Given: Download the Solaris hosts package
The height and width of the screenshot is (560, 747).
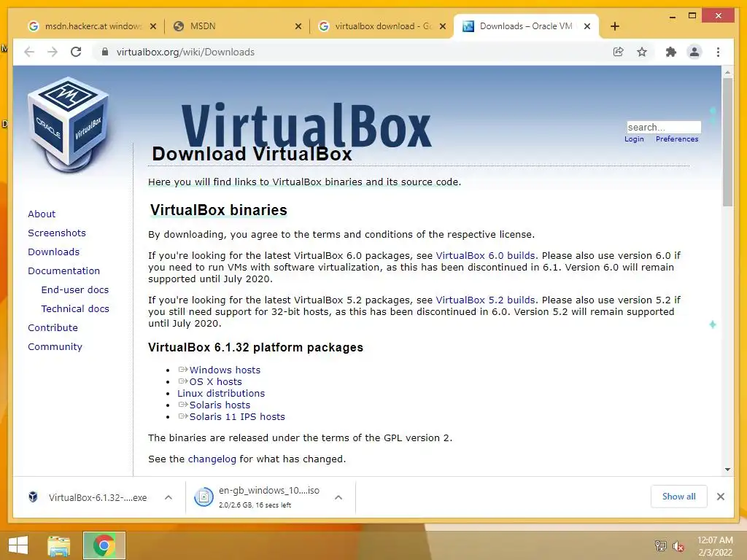Looking at the screenshot, I should (x=220, y=405).
